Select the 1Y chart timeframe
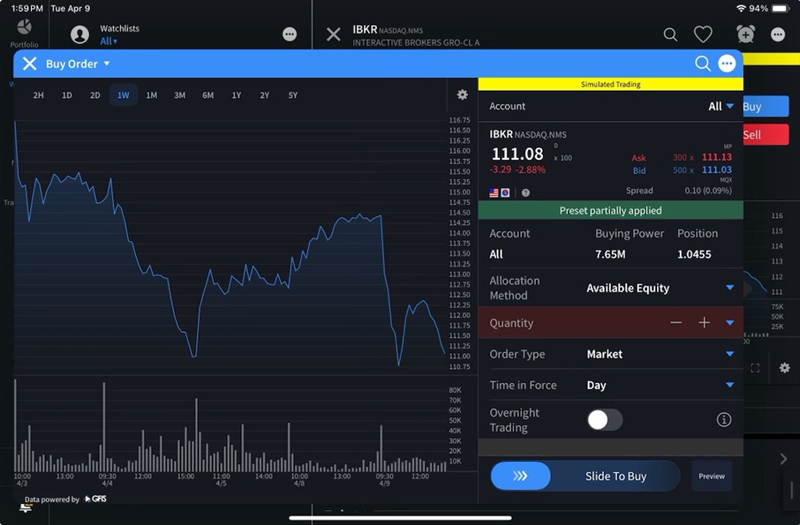 (236, 95)
